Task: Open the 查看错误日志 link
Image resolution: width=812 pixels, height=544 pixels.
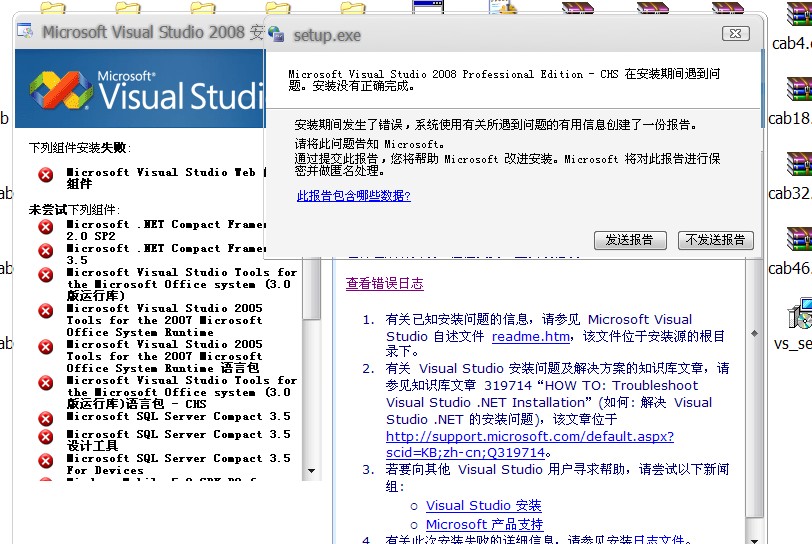Action: (385, 283)
